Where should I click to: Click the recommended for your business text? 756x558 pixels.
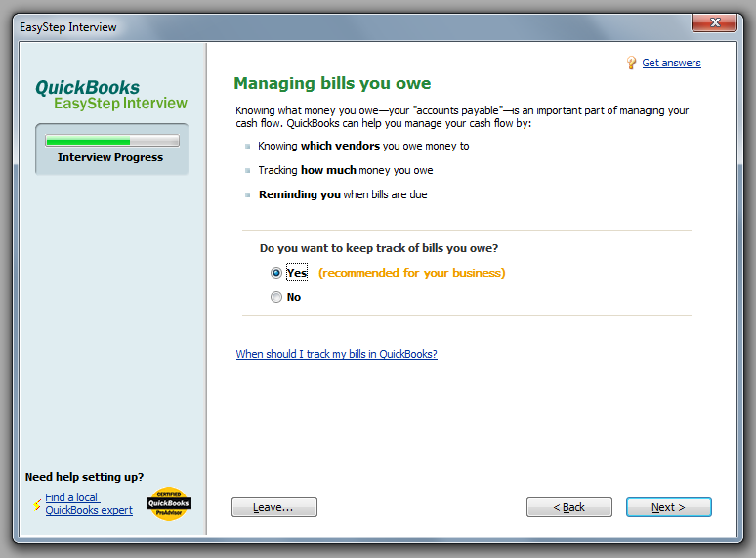pyautogui.click(x=412, y=273)
